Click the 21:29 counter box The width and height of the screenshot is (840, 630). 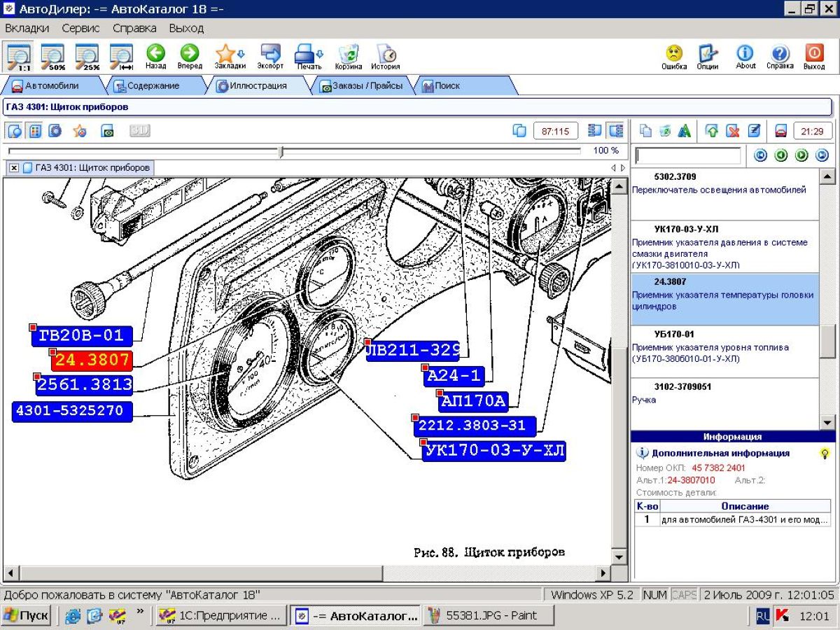click(813, 131)
